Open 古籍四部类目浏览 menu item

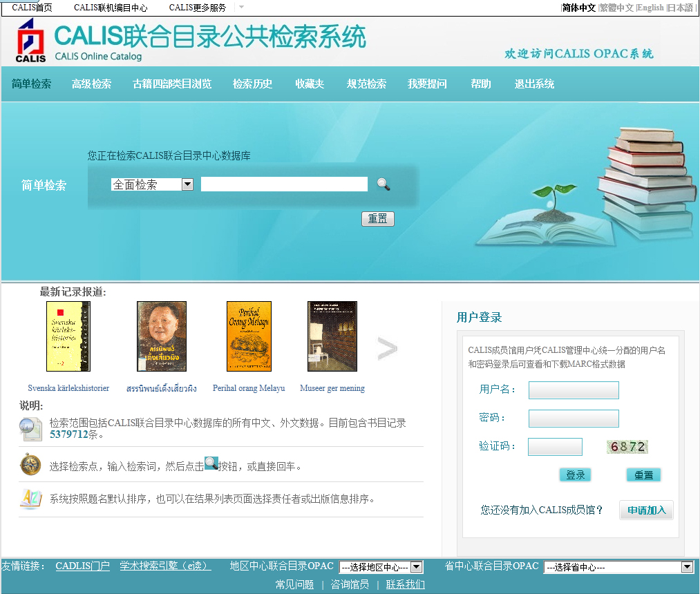coord(171,84)
